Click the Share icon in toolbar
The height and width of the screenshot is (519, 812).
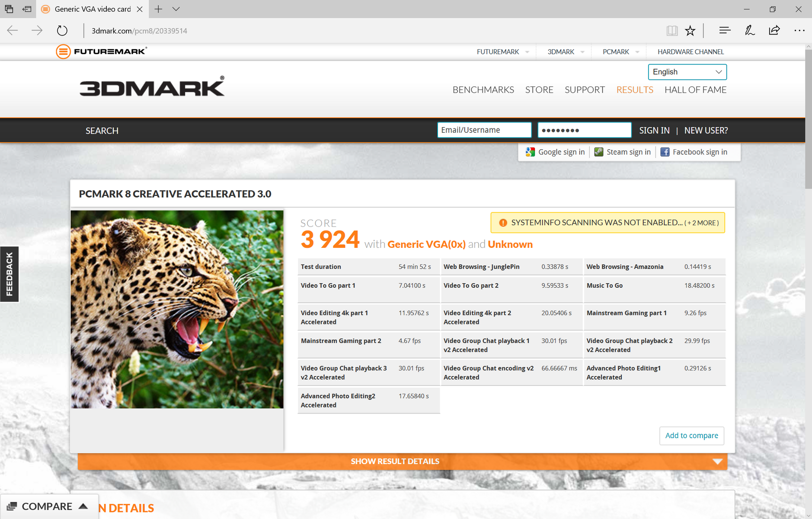point(774,30)
